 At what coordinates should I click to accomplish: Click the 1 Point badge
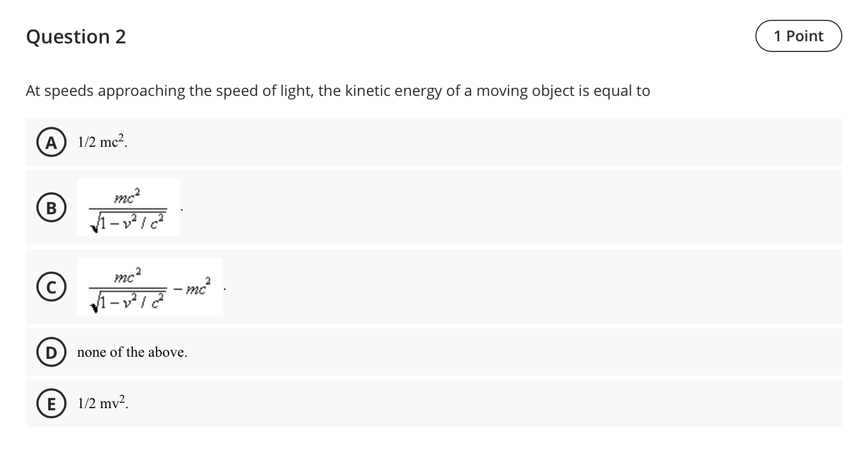(x=799, y=36)
